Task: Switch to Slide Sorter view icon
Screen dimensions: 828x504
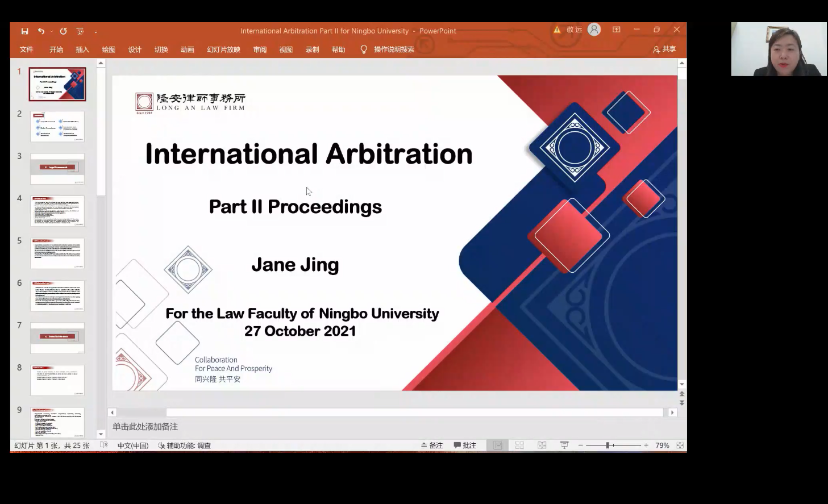Action: 519,445
